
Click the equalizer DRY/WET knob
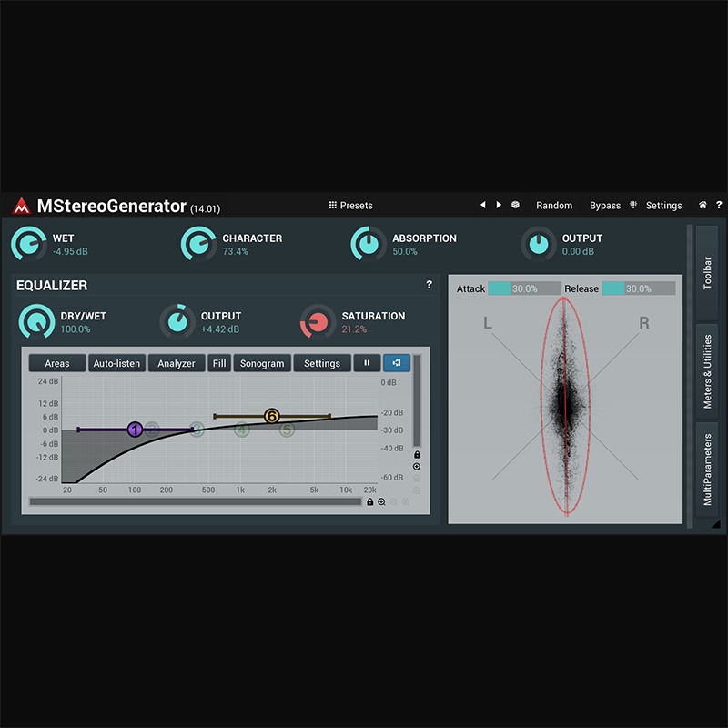coord(36,322)
